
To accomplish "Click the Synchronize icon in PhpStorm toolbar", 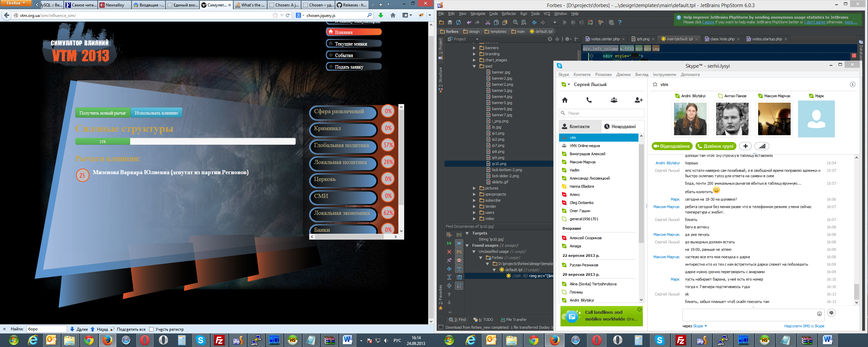I will [458, 22].
